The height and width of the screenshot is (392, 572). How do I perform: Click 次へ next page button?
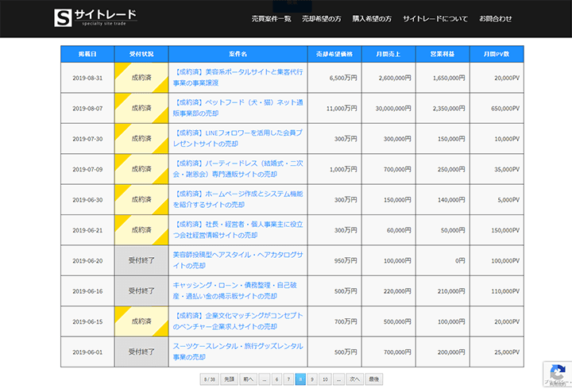[x=354, y=379]
